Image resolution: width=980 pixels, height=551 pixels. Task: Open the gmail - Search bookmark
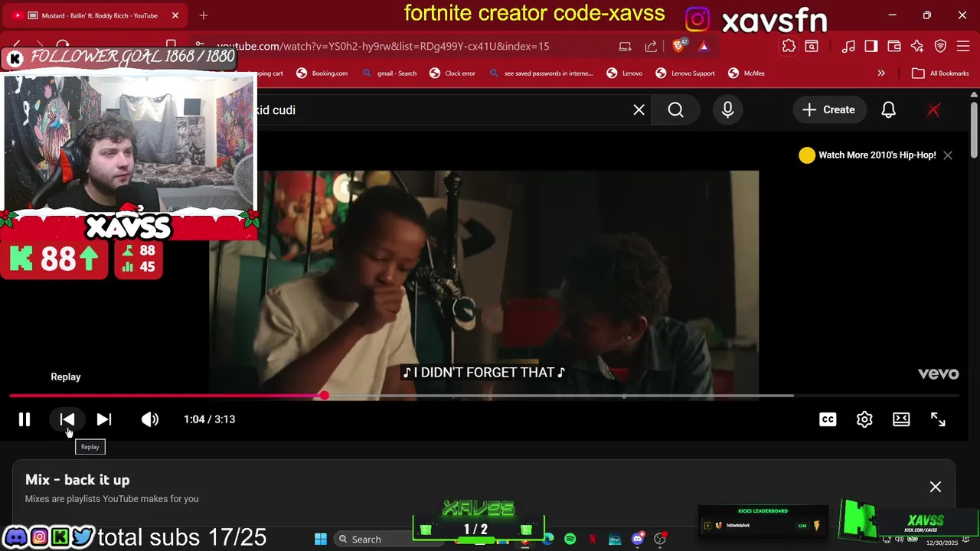389,73
